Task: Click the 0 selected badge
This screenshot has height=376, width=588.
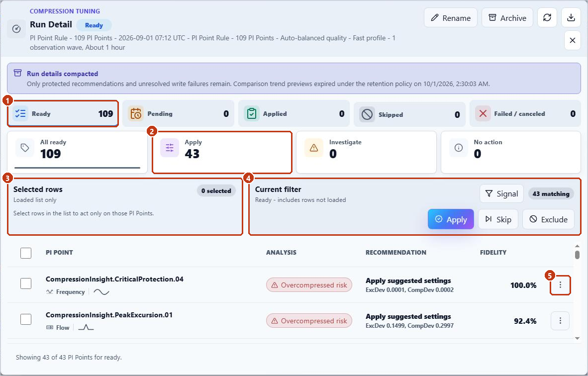Action: click(x=216, y=190)
